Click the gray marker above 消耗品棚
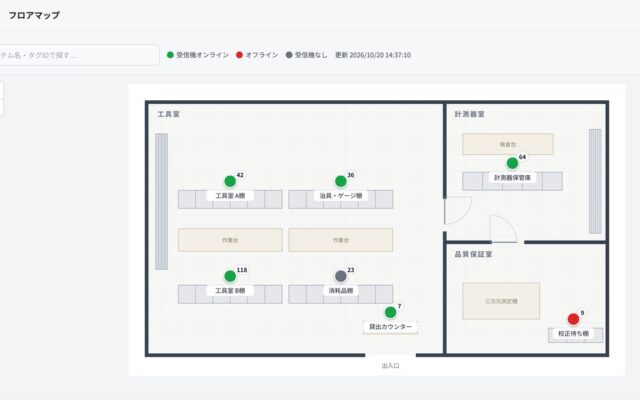This screenshot has width=640, height=400. pyautogui.click(x=341, y=276)
